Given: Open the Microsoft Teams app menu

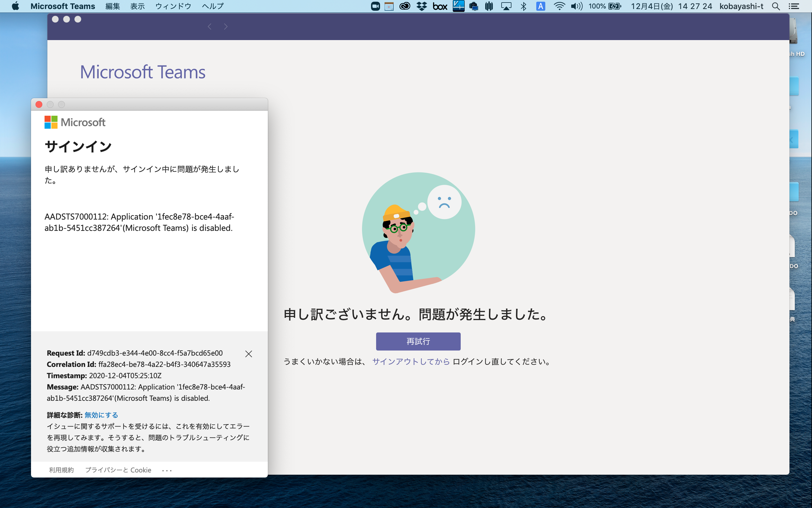Looking at the screenshot, I should 63,6.
